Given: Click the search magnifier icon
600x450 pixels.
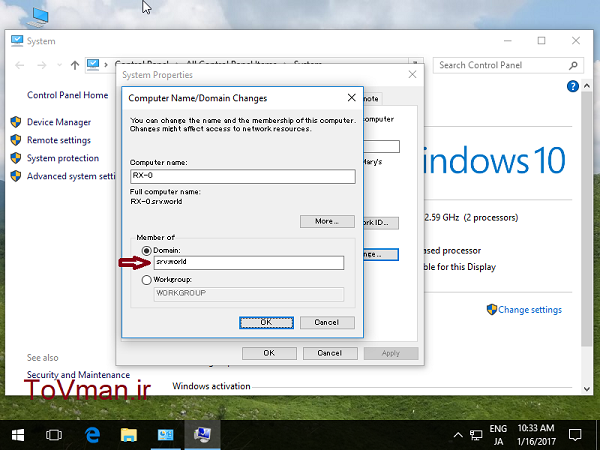Looking at the screenshot, I should pyautogui.click(x=573, y=65).
